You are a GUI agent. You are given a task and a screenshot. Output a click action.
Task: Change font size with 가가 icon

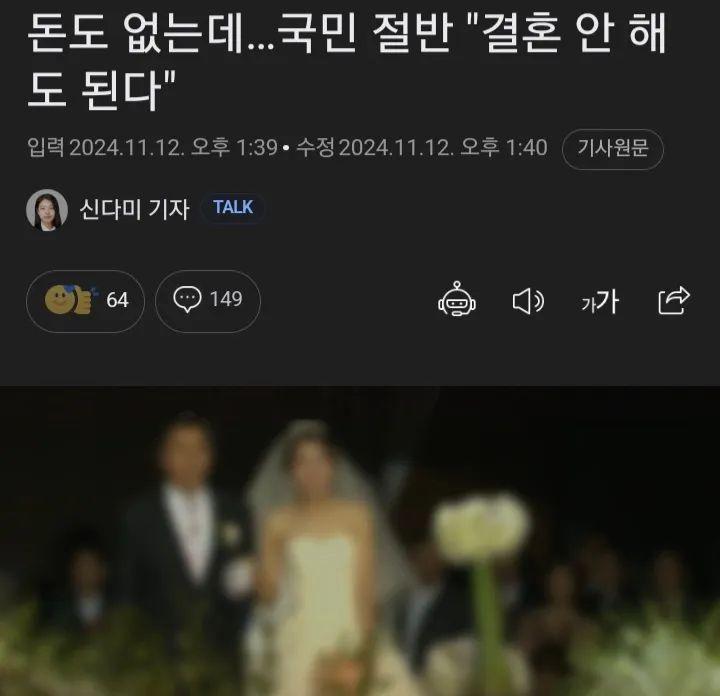[600, 302]
